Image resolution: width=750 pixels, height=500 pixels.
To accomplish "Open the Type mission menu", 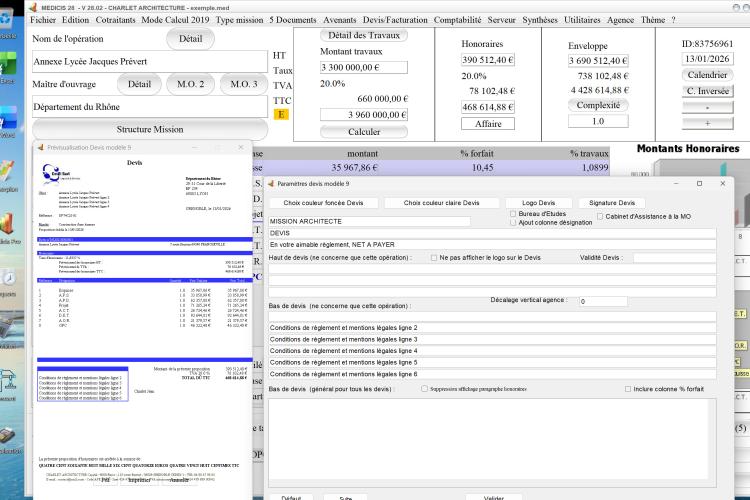I will click(239, 20).
